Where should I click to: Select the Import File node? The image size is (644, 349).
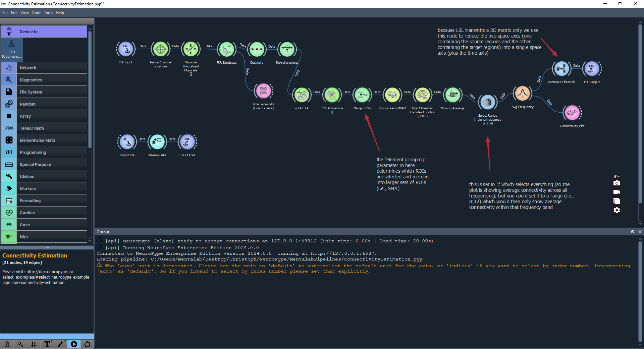coord(127,142)
